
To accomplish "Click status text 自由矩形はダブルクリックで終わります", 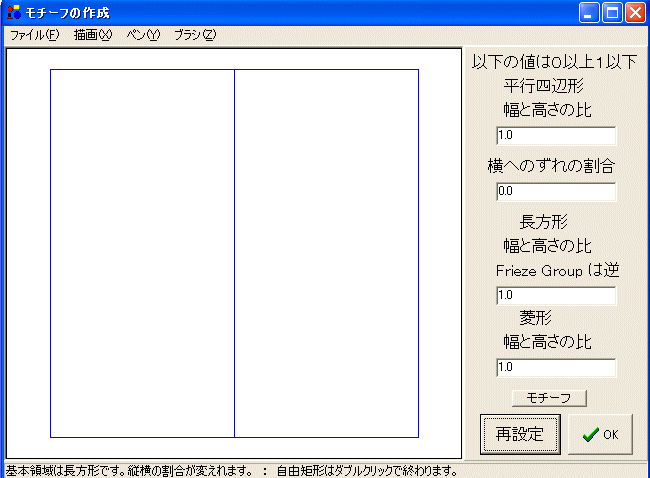I will click(x=367, y=471).
